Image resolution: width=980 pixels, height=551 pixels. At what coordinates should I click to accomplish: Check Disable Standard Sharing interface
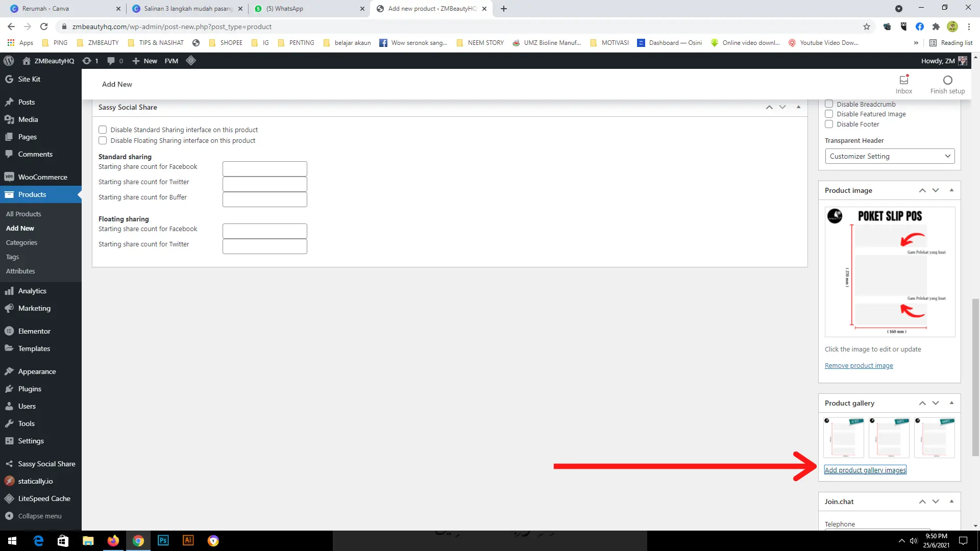103,130
